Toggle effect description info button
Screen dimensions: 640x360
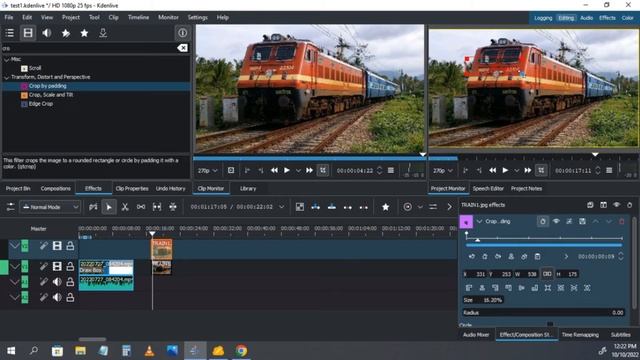(182, 33)
